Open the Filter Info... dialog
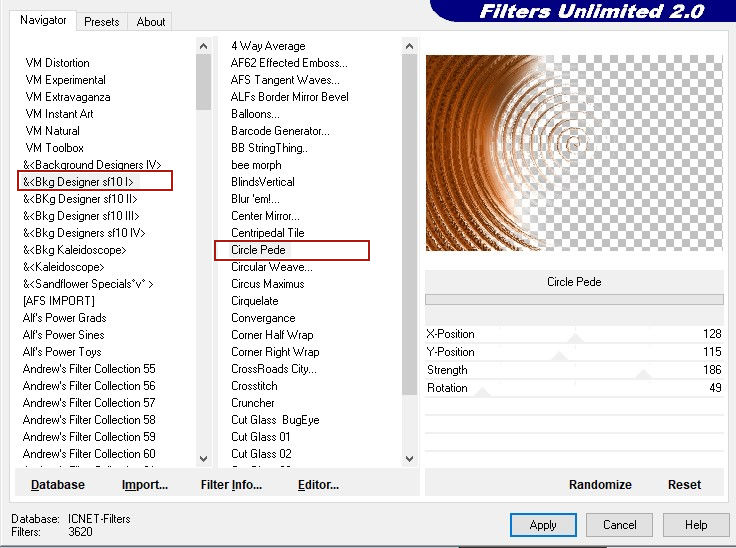The width and height of the screenshot is (736, 548). [x=231, y=485]
